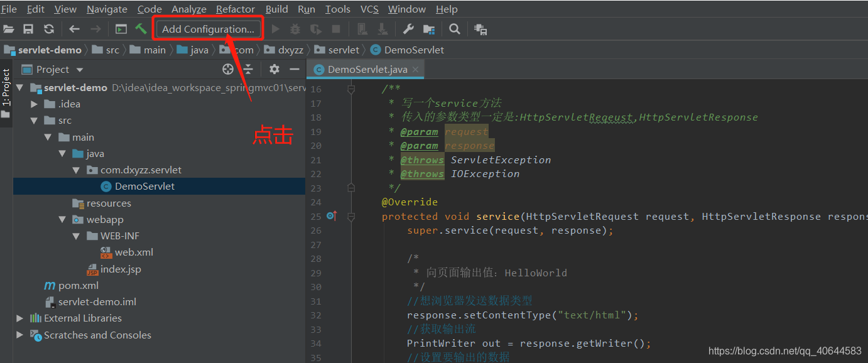Image resolution: width=868 pixels, height=363 pixels.
Task: Click the Stop square icon
Action: pos(336,29)
